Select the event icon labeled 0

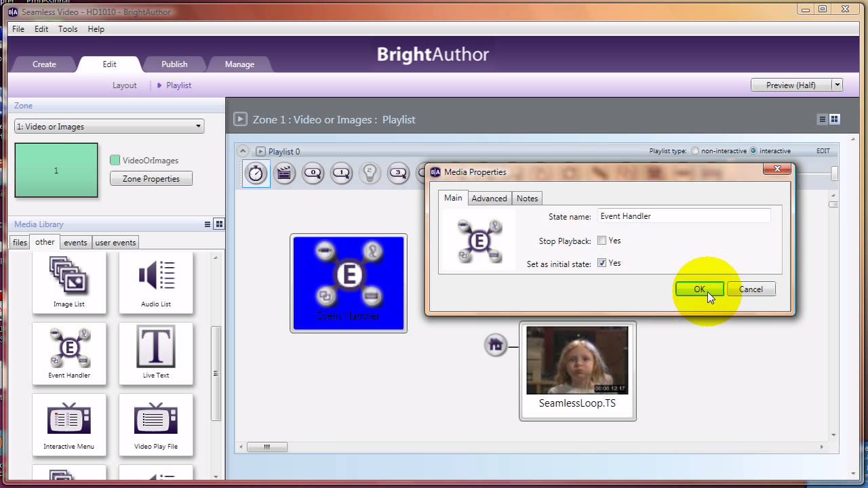click(313, 174)
